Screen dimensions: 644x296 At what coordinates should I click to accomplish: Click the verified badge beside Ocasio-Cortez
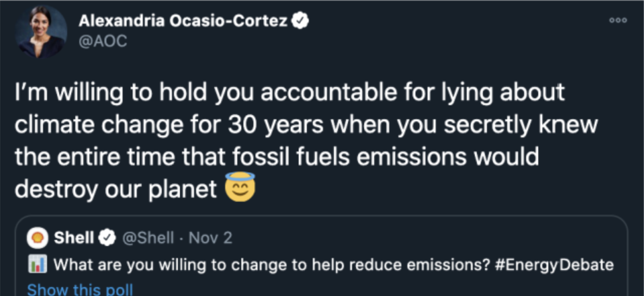tap(300, 21)
